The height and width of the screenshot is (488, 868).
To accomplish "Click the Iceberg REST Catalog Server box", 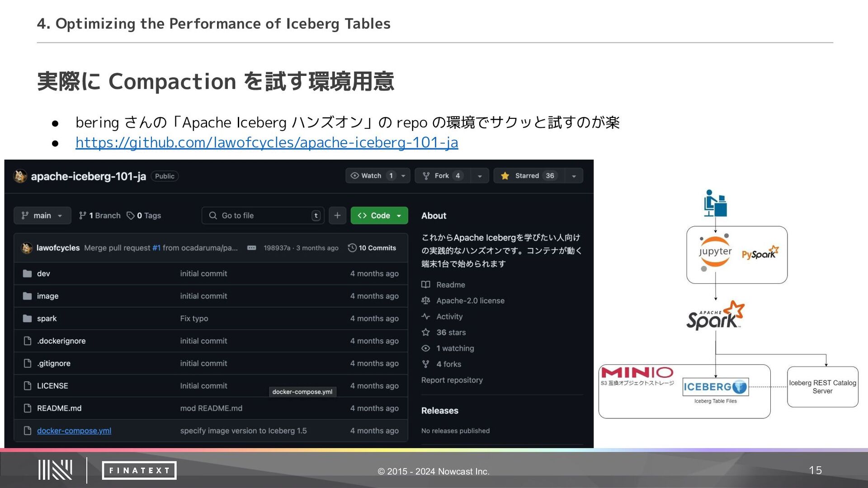I will click(x=822, y=387).
